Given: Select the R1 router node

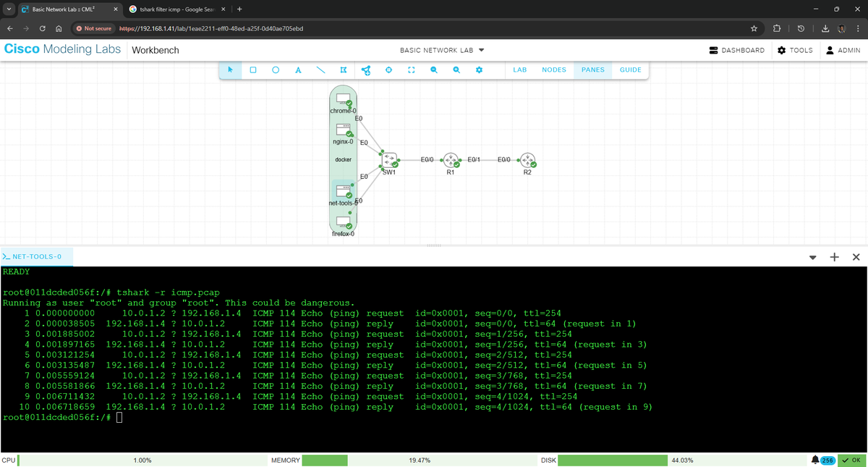Looking at the screenshot, I should [451, 160].
